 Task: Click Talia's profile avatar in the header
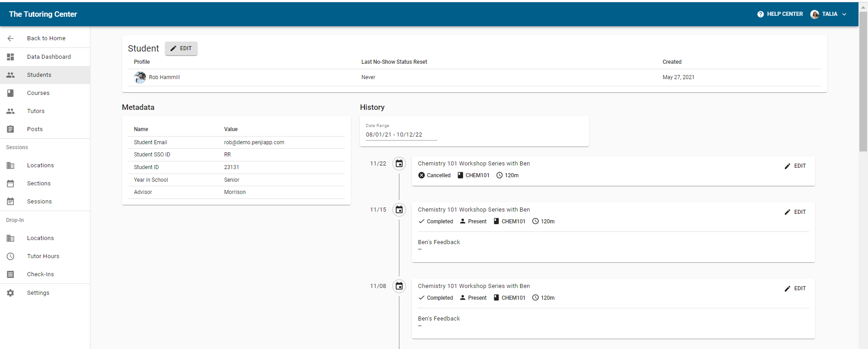pos(815,14)
